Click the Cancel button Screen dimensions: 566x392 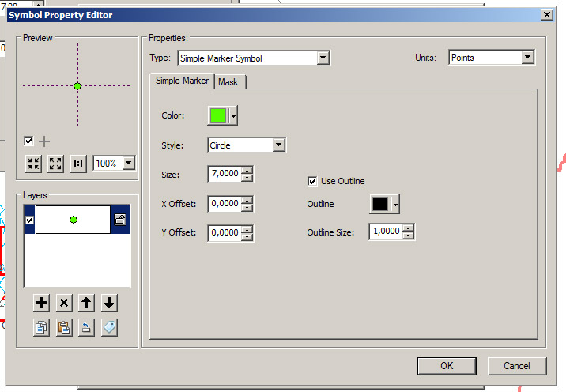point(517,366)
